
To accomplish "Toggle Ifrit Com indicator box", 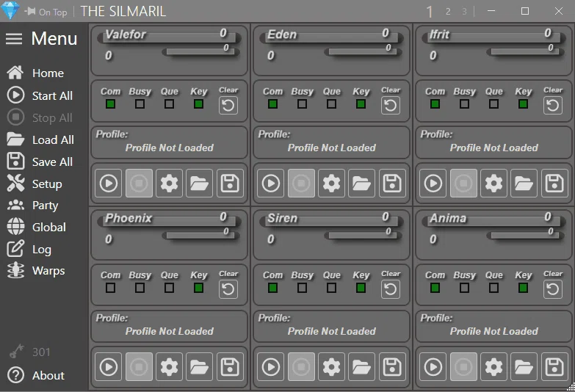I will [435, 104].
